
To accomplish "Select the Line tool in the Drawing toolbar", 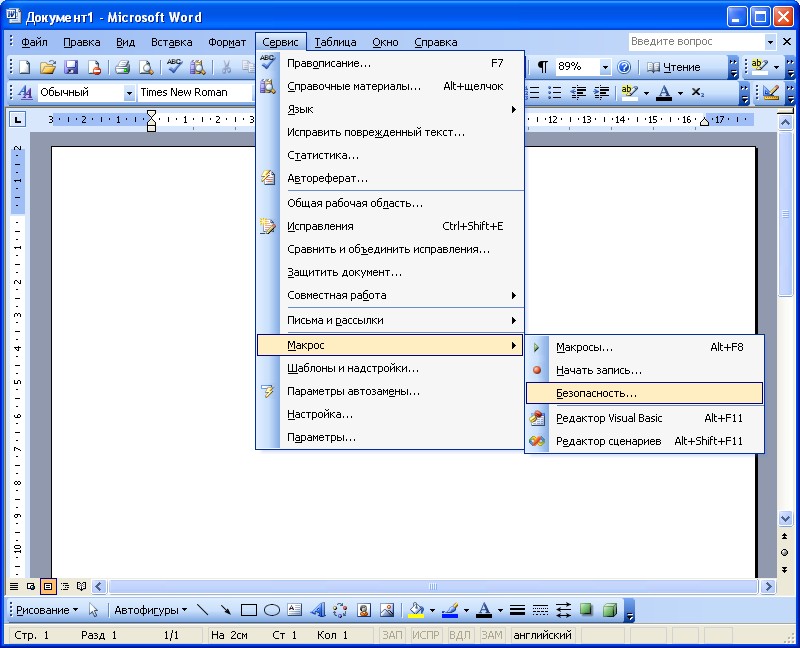I will click(x=203, y=610).
